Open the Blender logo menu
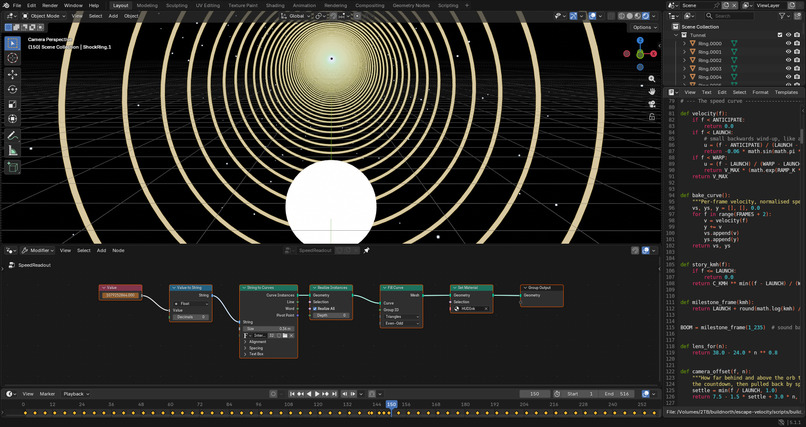This screenshot has height=427, width=806. [6, 5]
